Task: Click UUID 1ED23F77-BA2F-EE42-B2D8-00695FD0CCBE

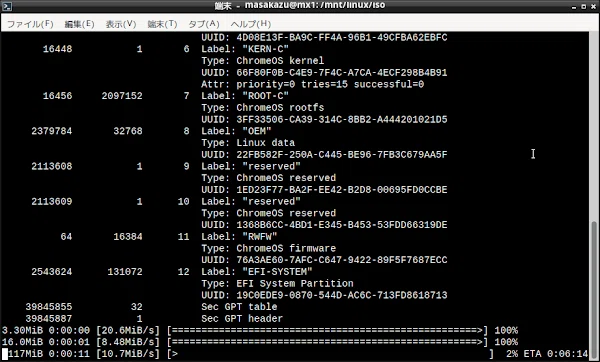Action: click(342, 190)
